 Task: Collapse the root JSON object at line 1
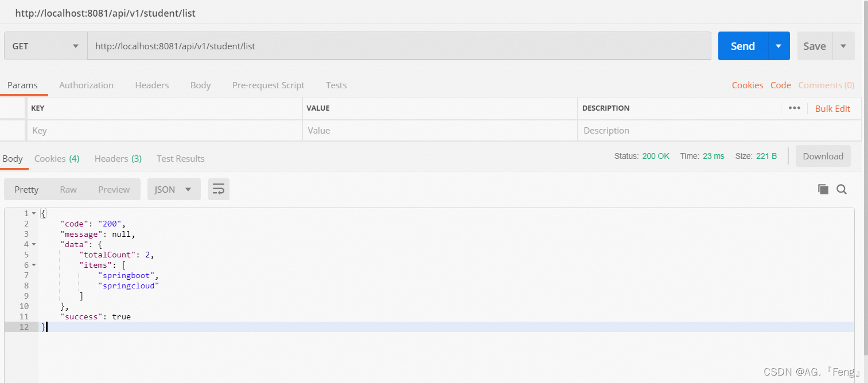coord(34,213)
